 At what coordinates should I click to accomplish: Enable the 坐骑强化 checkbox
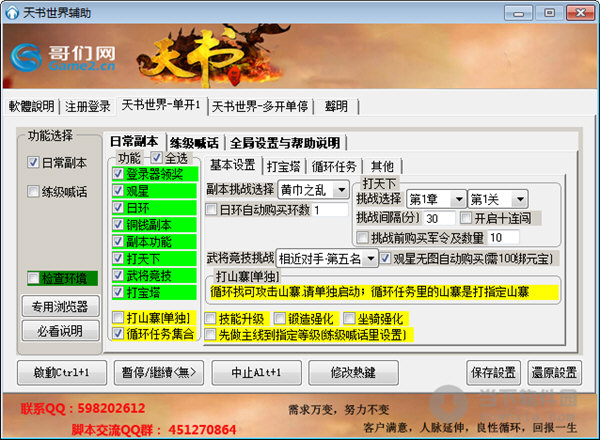coord(349,318)
